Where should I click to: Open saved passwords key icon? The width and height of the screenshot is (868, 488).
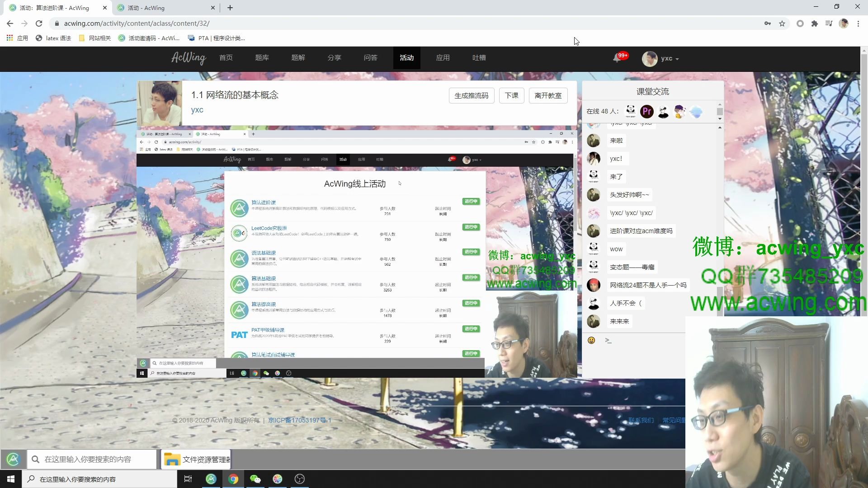768,23
